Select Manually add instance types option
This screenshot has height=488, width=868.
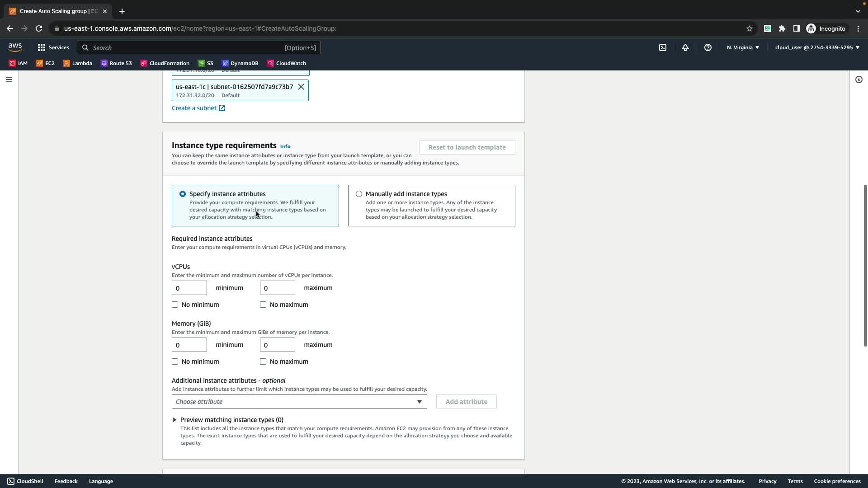coord(359,194)
